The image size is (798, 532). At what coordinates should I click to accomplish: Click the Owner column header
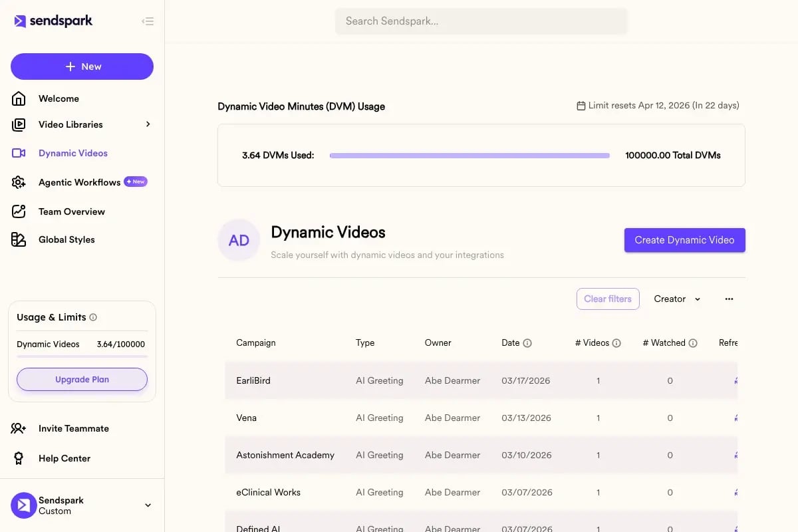pos(438,342)
